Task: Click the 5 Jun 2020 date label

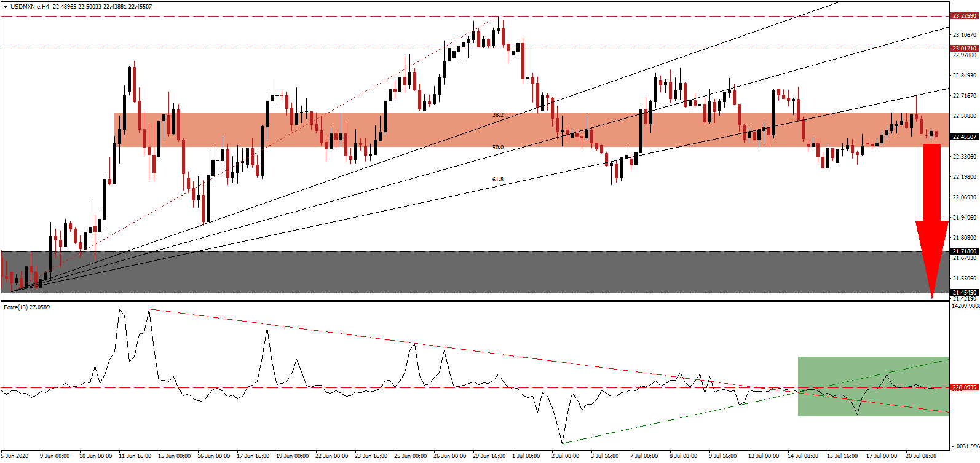Action: [15, 456]
